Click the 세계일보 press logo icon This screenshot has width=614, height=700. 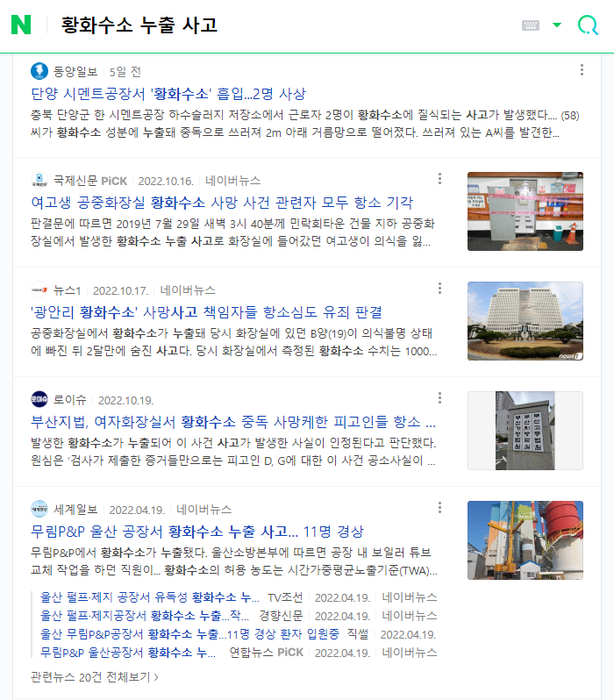tap(39, 510)
